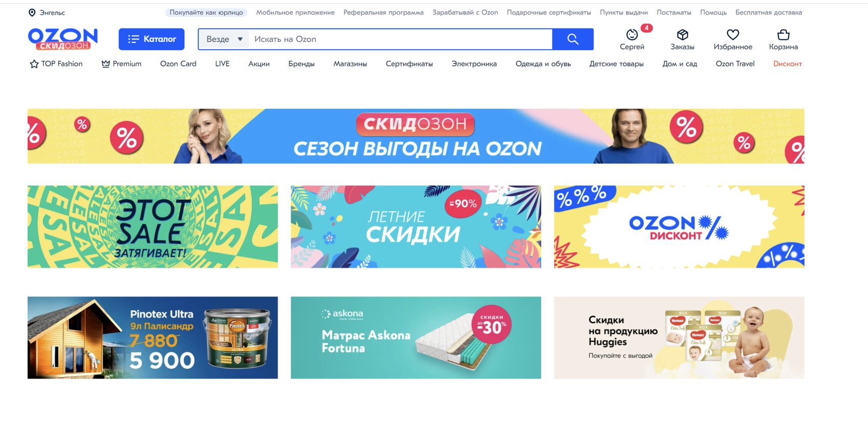The image size is (868, 421).
Task: Click the Искать на Ozon search field
Action: point(400,39)
